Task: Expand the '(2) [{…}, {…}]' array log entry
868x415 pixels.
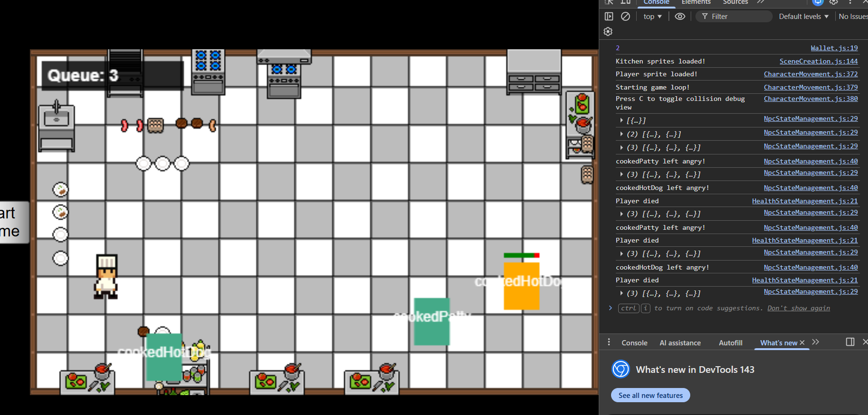Action: (x=621, y=134)
